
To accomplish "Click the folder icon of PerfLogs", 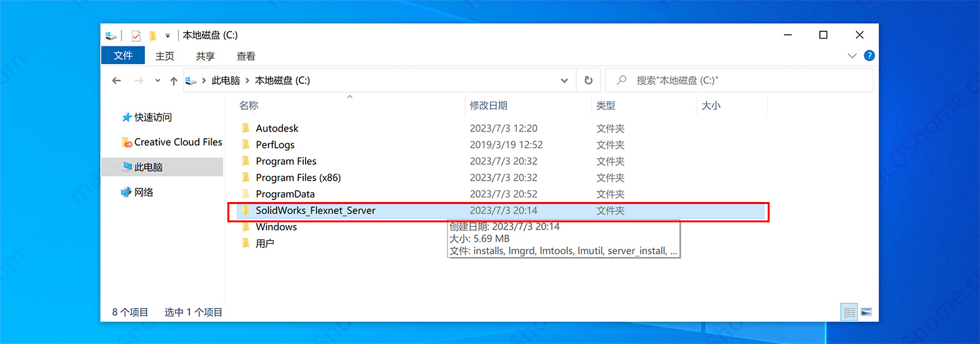I will point(246,145).
